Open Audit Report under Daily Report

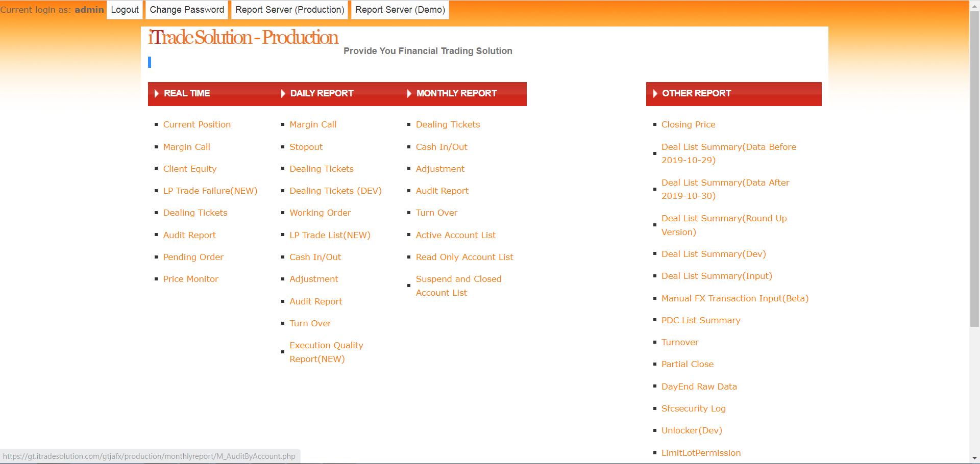(316, 301)
